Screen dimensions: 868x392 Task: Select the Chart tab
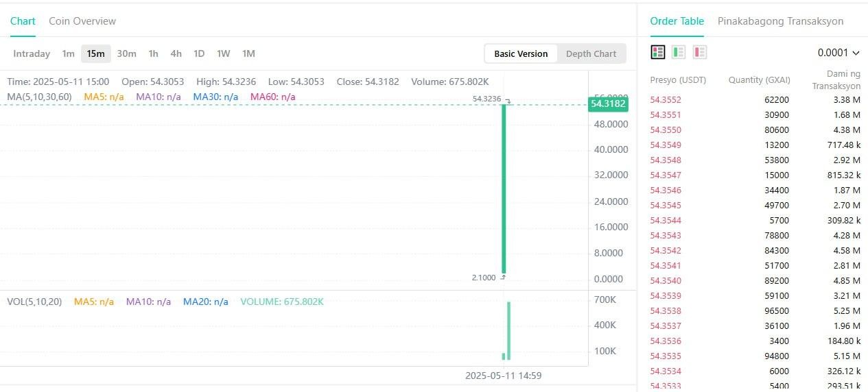point(23,21)
